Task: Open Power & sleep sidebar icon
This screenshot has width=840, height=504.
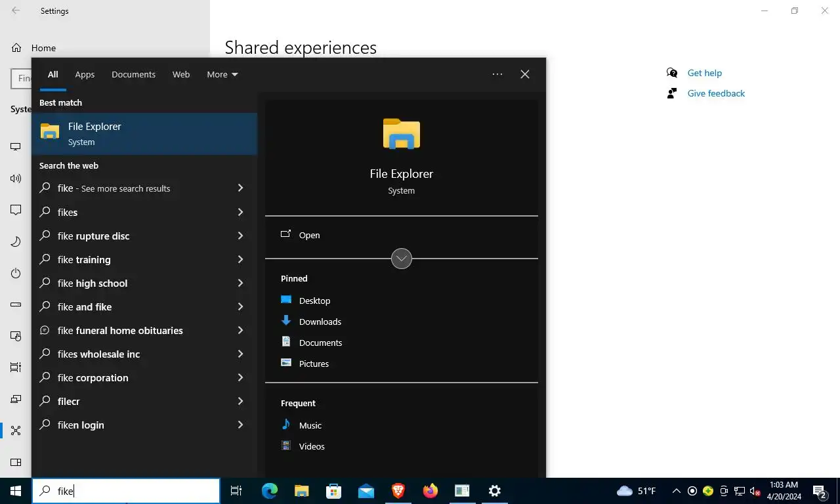Action: tap(16, 273)
